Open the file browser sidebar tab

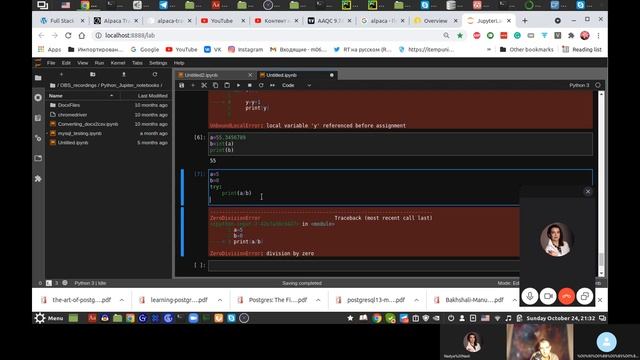[38, 78]
